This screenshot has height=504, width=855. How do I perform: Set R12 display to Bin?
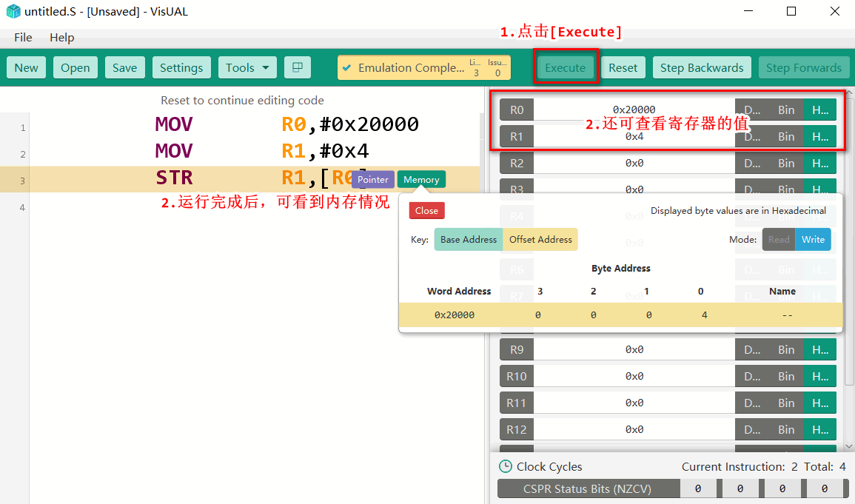(785, 429)
